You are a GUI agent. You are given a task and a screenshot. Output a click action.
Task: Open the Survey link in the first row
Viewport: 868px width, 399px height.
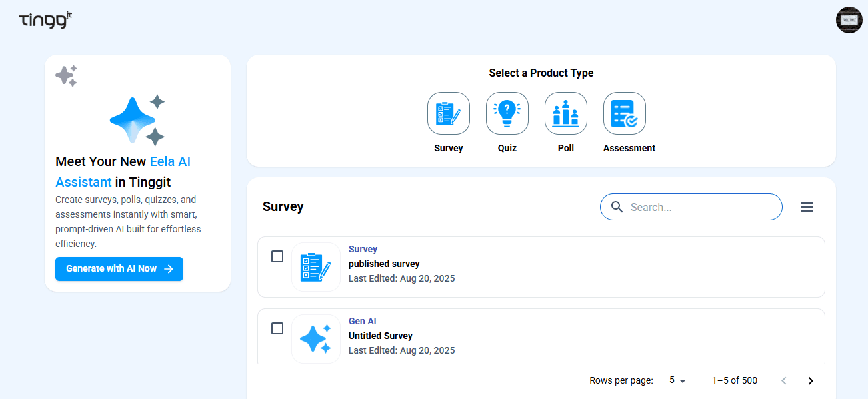(363, 249)
